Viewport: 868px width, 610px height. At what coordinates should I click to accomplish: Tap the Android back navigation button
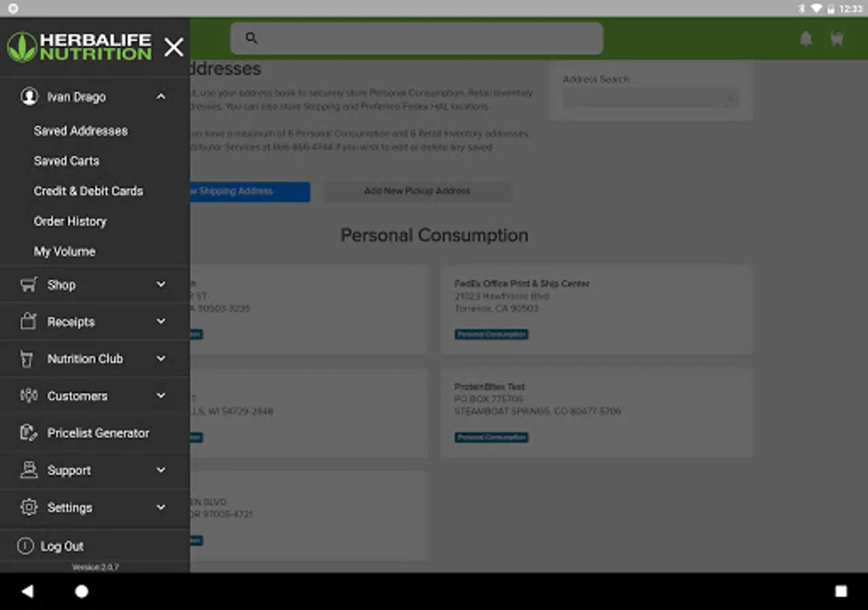pos(27,591)
